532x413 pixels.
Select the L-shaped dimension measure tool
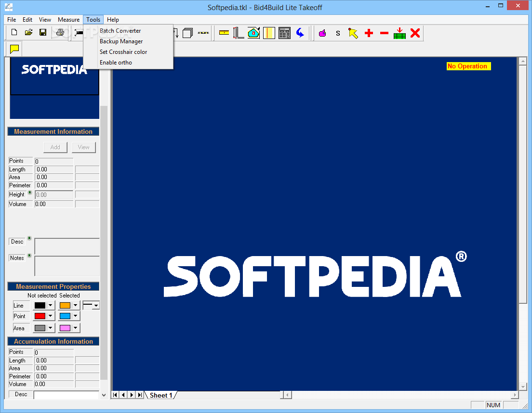pos(239,33)
